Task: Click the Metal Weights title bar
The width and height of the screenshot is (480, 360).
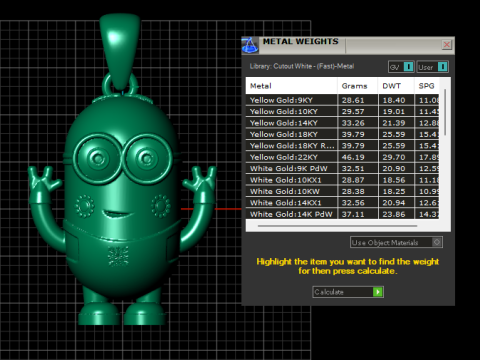Action: [348, 46]
